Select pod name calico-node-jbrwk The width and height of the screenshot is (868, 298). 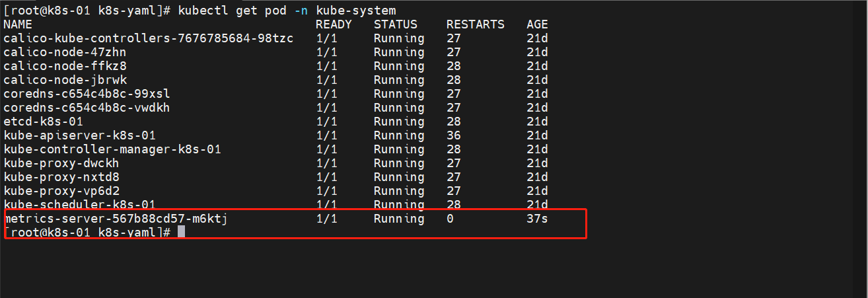tap(65, 80)
